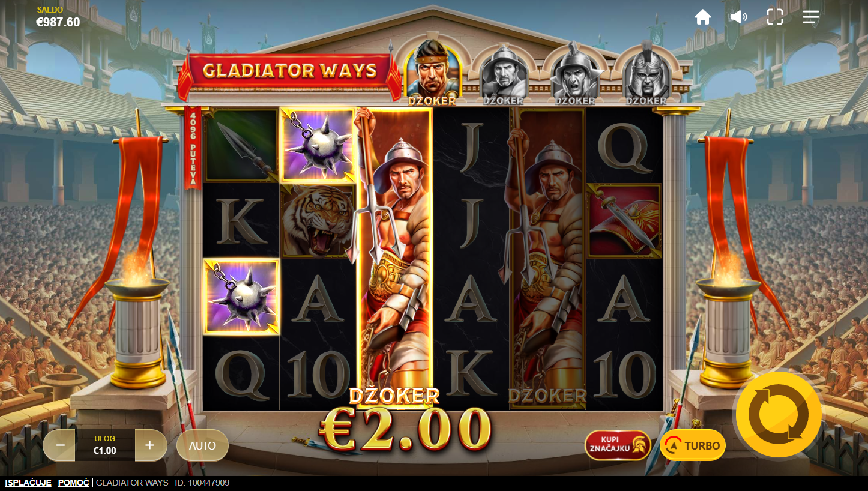Image resolution: width=868 pixels, height=491 pixels.
Task: Enable Turbo mode
Action: pyautogui.click(x=693, y=445)
